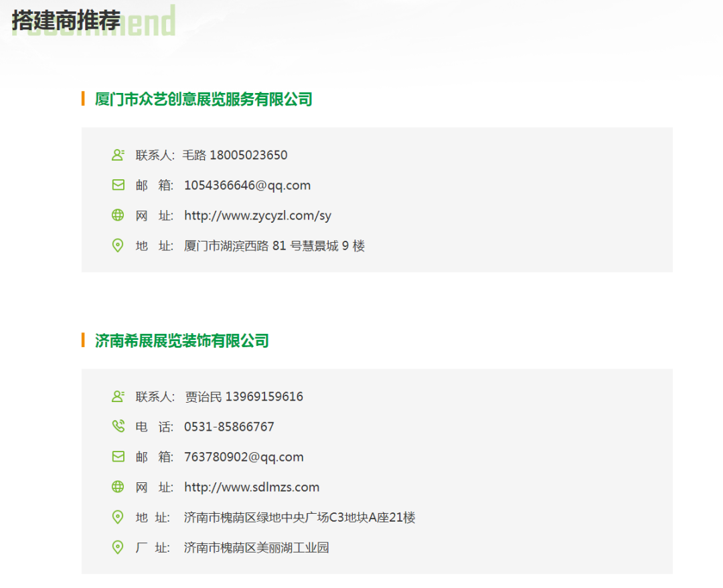This screenshot has height=588, width=723.
Task: Select company title 济南希展展览装饰有限公司
Action: [181, 340]
